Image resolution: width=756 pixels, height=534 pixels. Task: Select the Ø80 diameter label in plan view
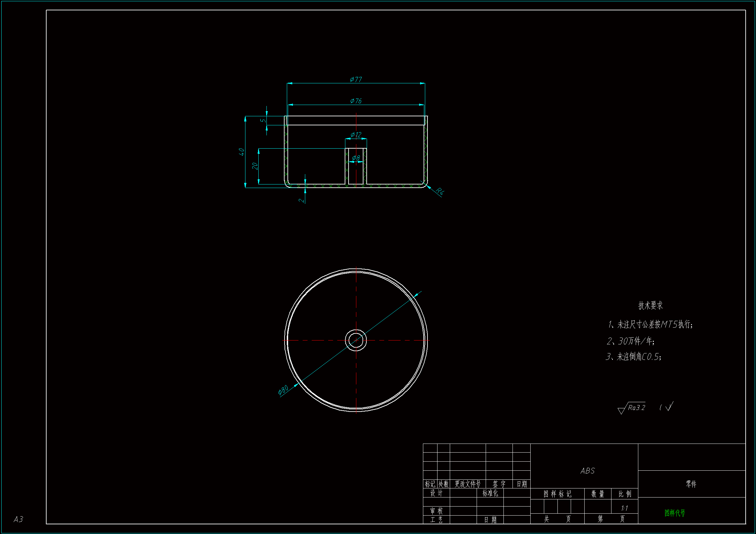click(x=283, y=390)
